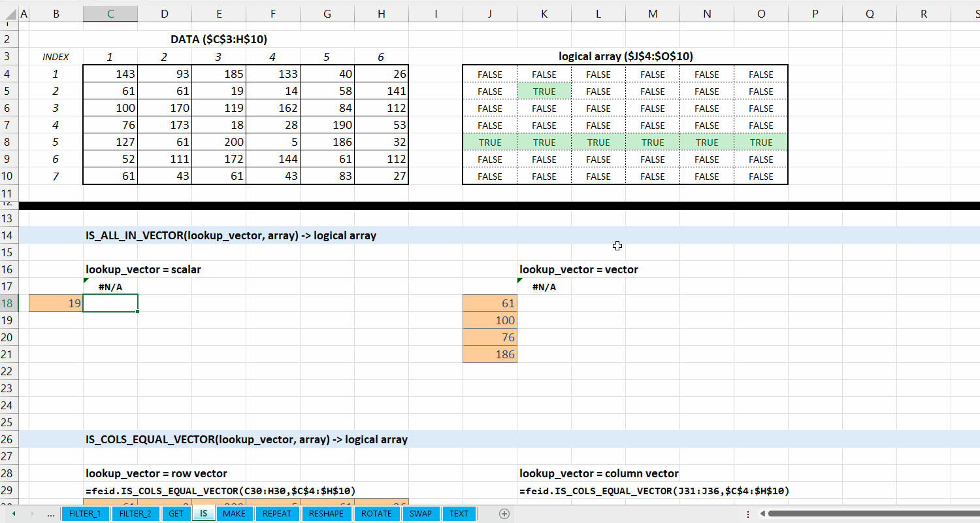
Task: Select the column J header
Action: tap(490, 14)
